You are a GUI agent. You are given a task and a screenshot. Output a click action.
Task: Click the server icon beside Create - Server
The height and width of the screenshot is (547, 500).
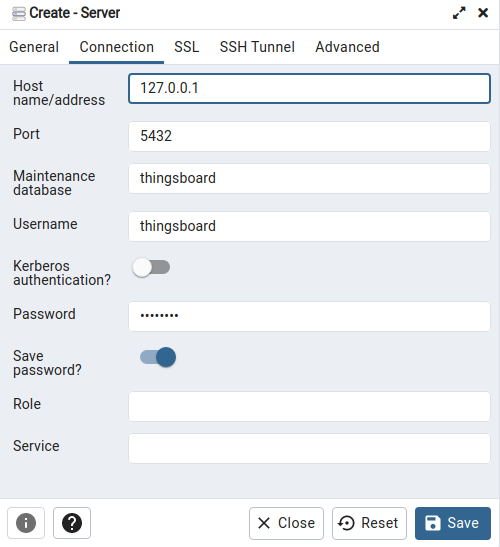[x=18, y=14]
